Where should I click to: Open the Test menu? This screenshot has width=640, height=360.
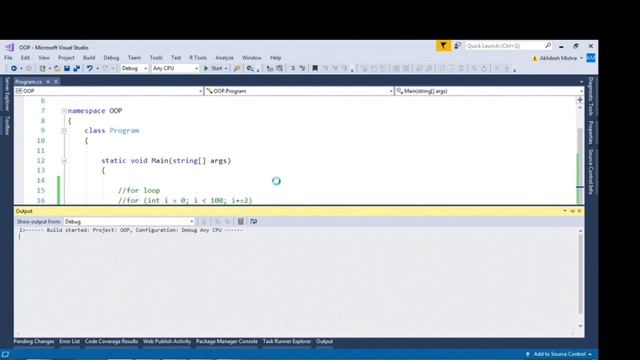click(x=176, y=58)
